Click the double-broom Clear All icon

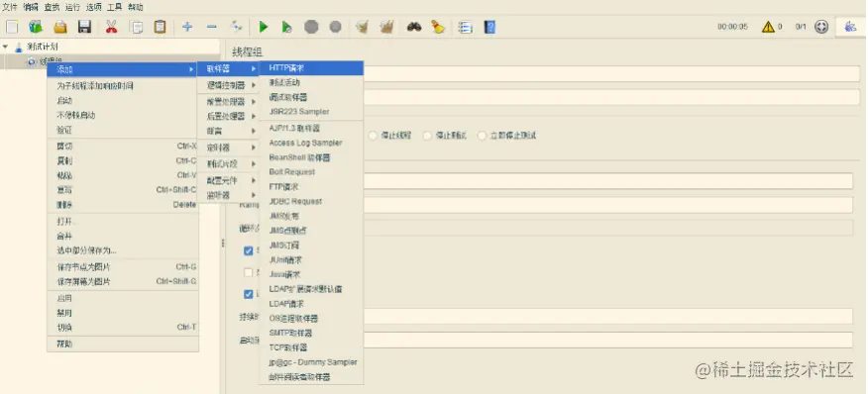387,27
